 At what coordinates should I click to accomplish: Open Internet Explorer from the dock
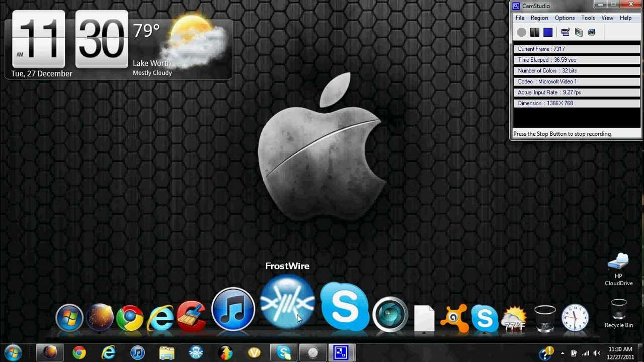pos(160,318)
